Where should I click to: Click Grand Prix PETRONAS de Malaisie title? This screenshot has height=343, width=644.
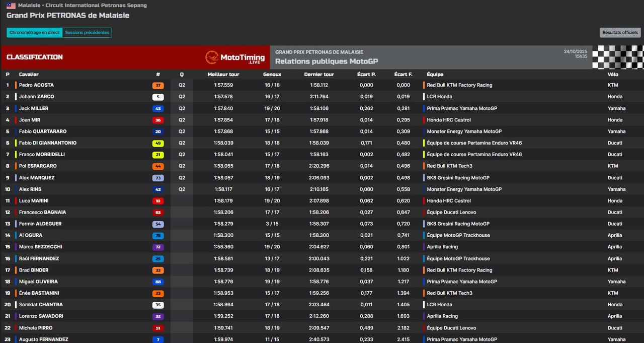(x=68, y=16)
